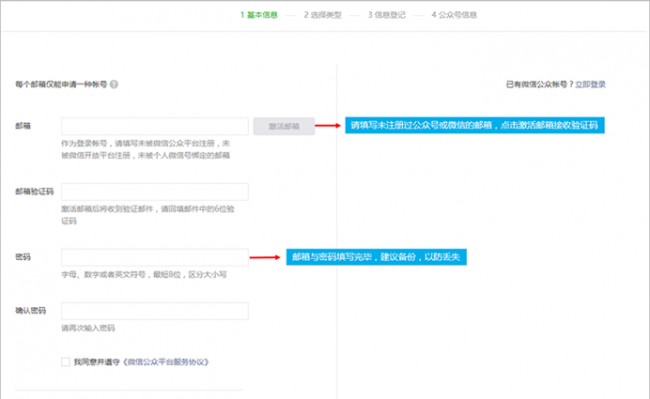
Task: Select step 2 选择类型
Action: (x=323, y=15)
